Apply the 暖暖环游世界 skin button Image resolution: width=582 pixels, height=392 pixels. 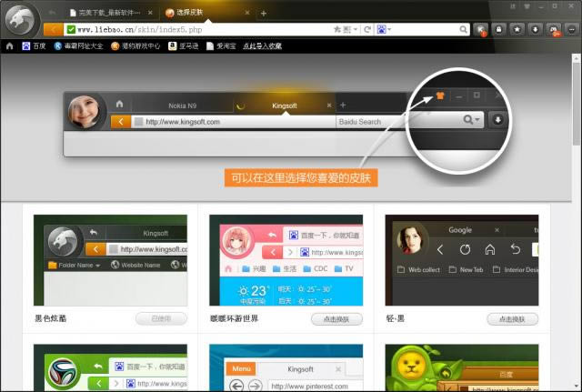click(x=336, y=319)
